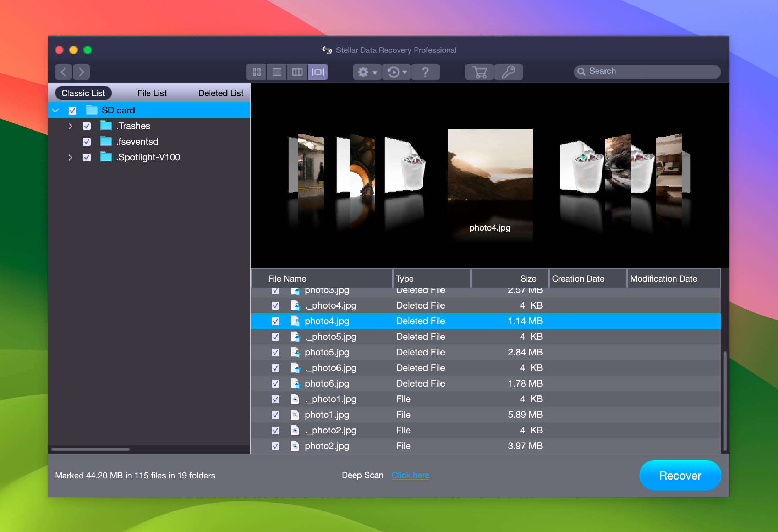Click the Marked 44.20 MB status text
The width and height of the screenshot is (778, 532).
[135, 476]
